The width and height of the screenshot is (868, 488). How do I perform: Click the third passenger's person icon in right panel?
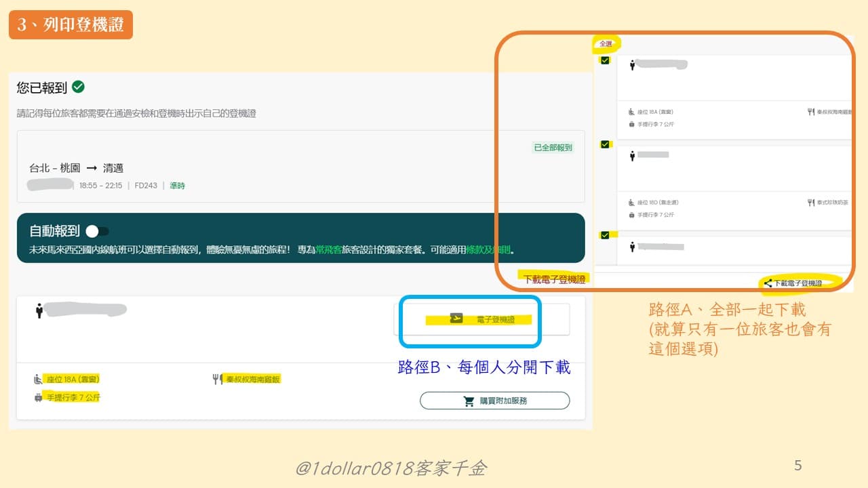click(632, 247)
